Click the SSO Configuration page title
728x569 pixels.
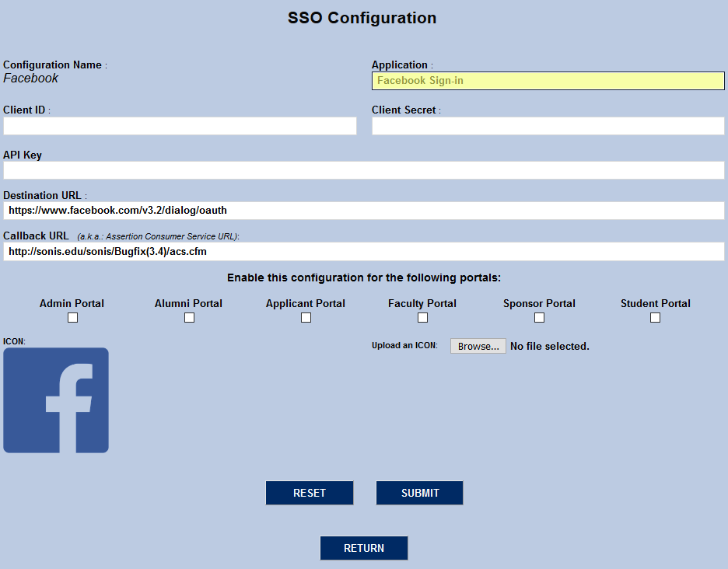point(362,18)
